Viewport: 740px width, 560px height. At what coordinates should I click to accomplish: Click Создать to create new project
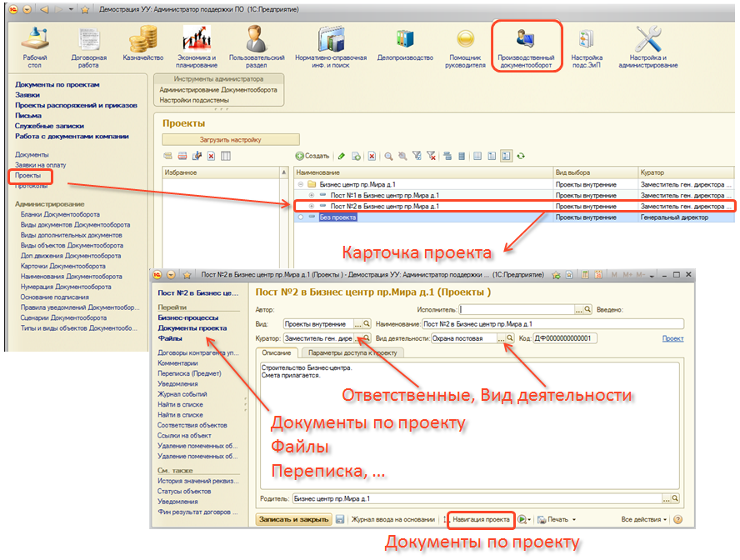coord(312,156)
